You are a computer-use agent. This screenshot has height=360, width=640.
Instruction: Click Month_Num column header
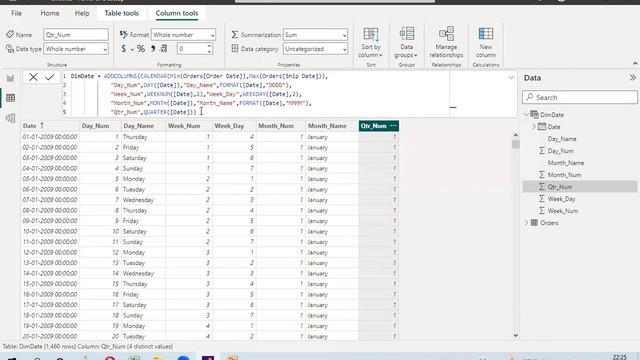281,126
